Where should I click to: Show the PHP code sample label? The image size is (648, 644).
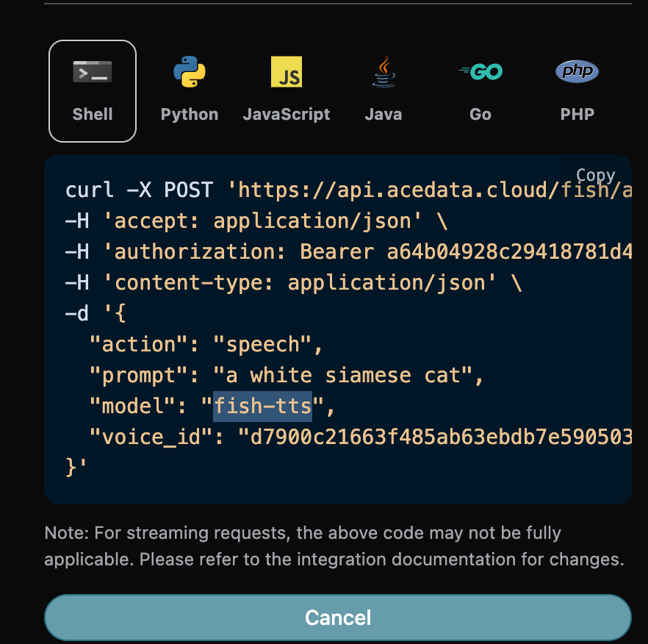click(x=577, y=114)
